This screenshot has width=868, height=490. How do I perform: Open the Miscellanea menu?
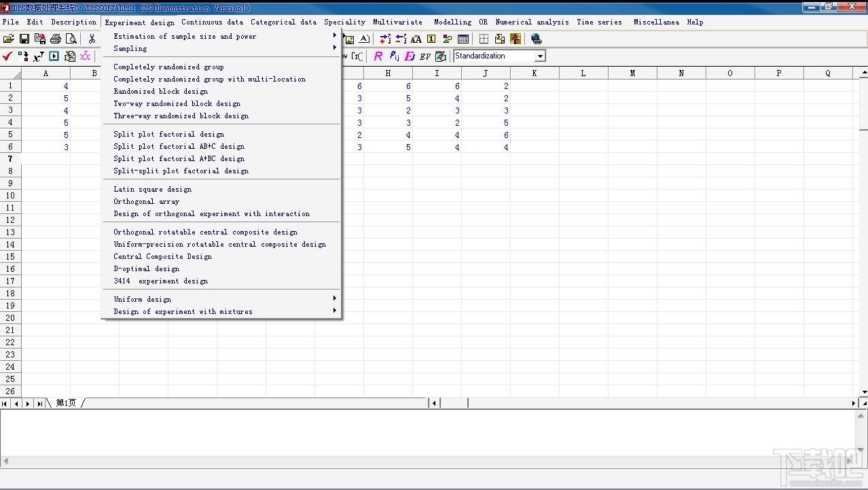pos(656,22)
